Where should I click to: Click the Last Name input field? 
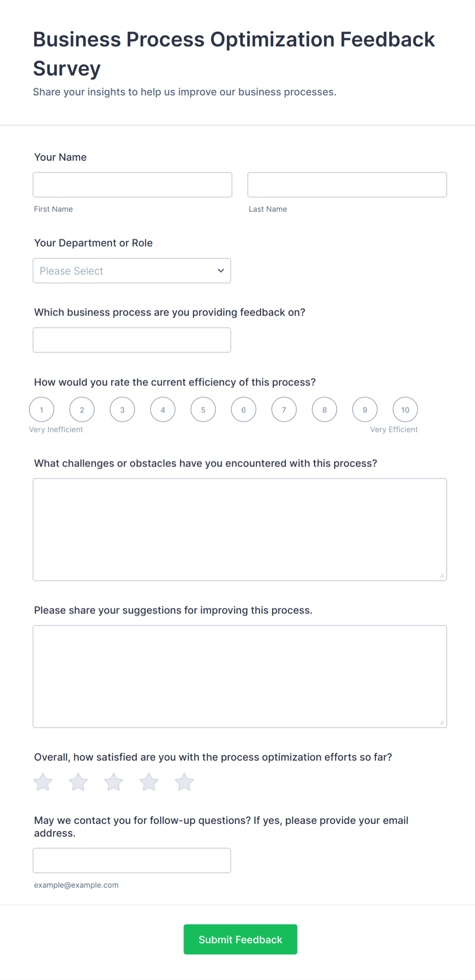point(347,185)
